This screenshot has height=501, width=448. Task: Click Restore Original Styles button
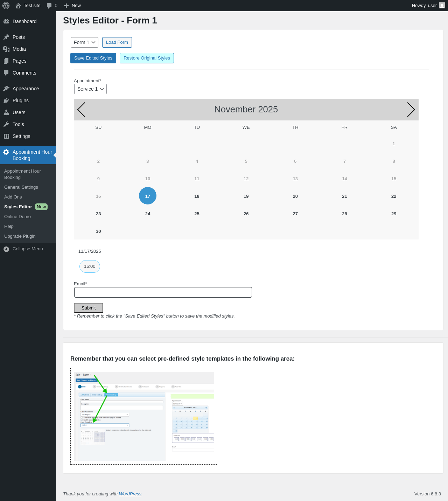click(x=147, y=58)
